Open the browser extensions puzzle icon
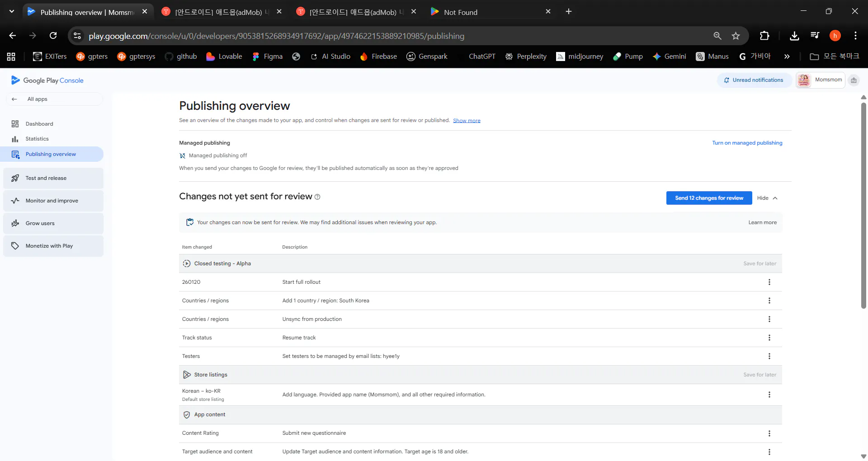 tap(764, 36)
